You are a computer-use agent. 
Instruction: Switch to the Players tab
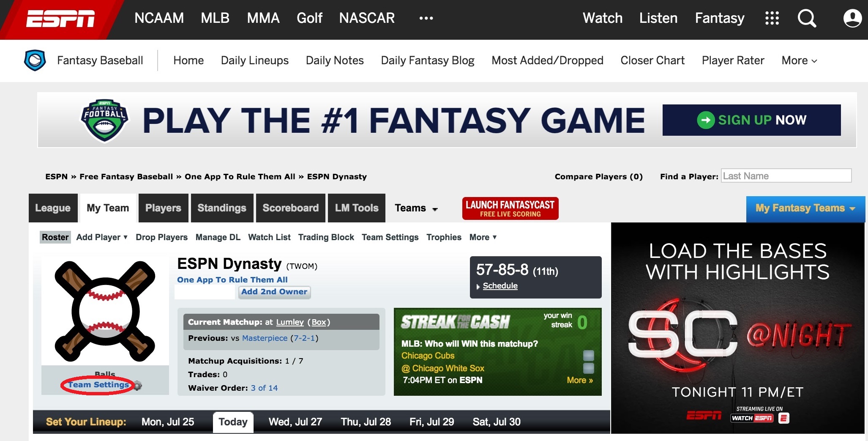tap(163, 208)
